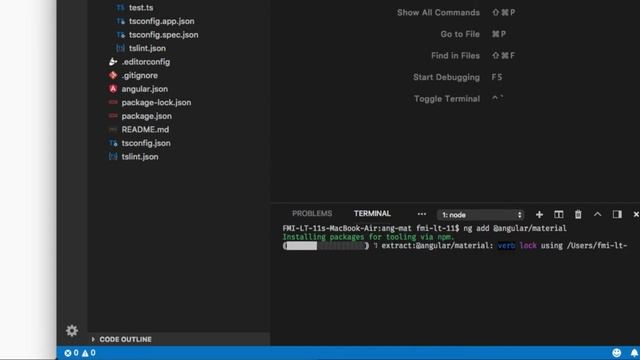This screenshot has height=360, width=640.
Task: Open more panel tabs ellipsis
Action: point(422,214)
